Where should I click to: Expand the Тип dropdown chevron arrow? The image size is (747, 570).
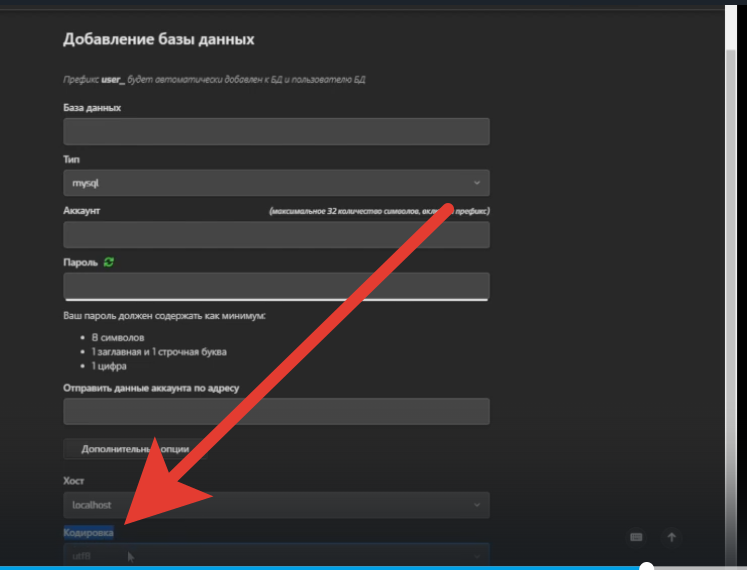tap(477, 183)
